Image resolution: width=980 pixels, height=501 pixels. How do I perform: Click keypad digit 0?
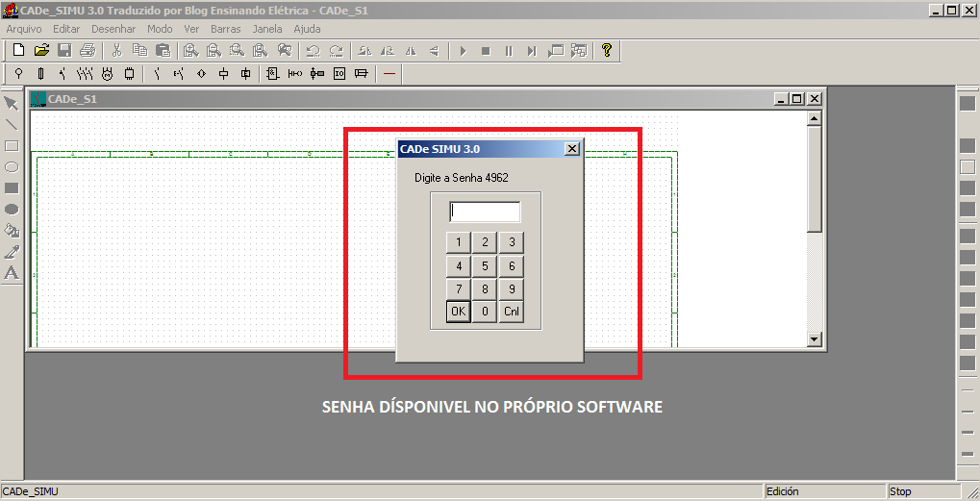[485, 312]
